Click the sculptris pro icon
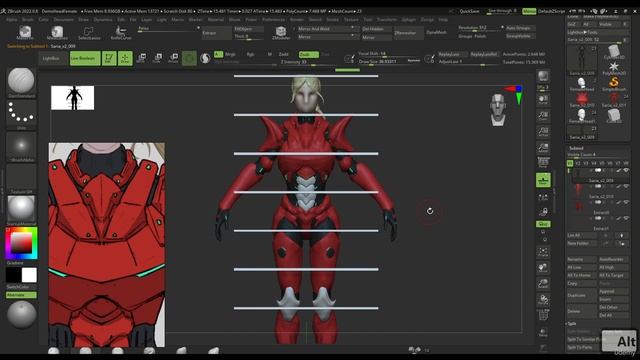640x360 pixels. (x=205, y=58)
